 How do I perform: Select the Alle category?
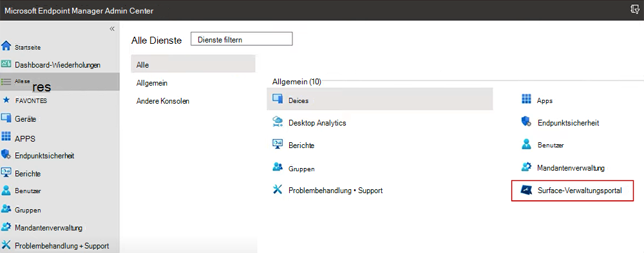193,64
